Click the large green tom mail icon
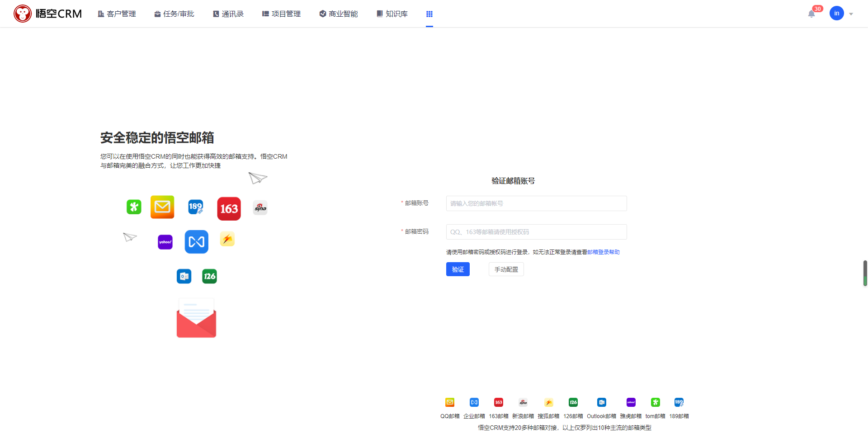The width and height of the screenshot is (868, 438). (134, 207)
